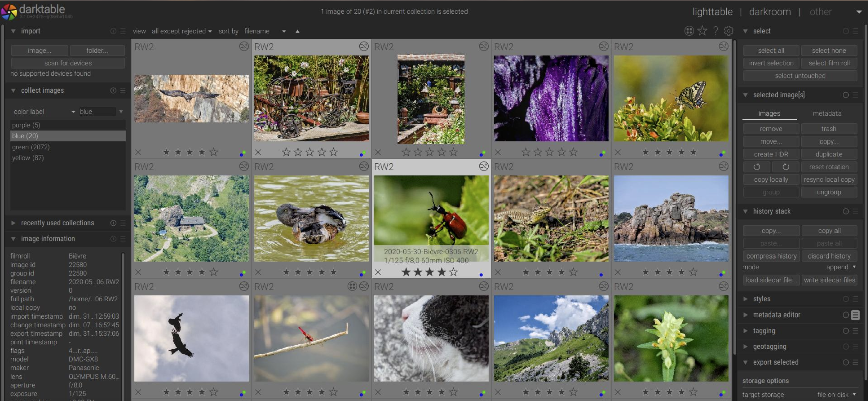Set fifth star on ladybug image
Viewport: 868px width, 401px height.
[x=454, y=272]
